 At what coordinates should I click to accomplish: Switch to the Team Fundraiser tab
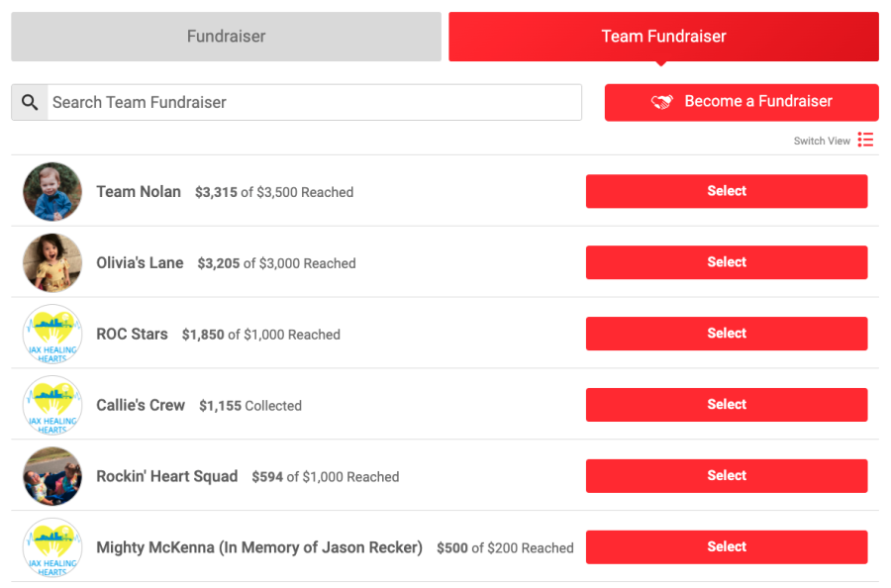[663, 37]
